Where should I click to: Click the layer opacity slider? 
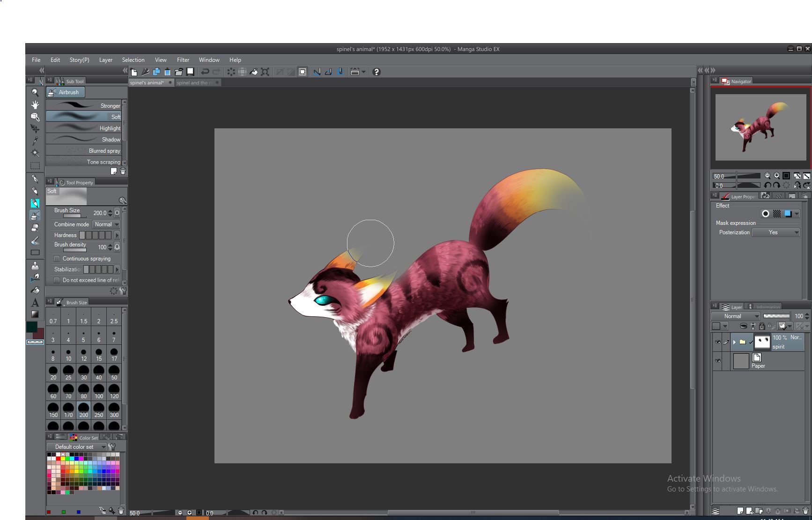point(776,316)
